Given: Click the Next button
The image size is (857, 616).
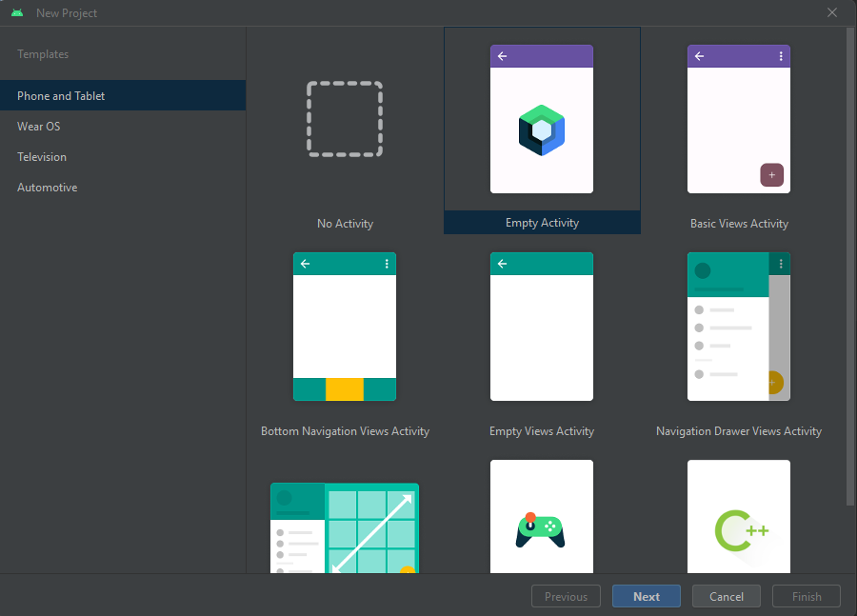Looking at the screenshot, I should (646, 596).
